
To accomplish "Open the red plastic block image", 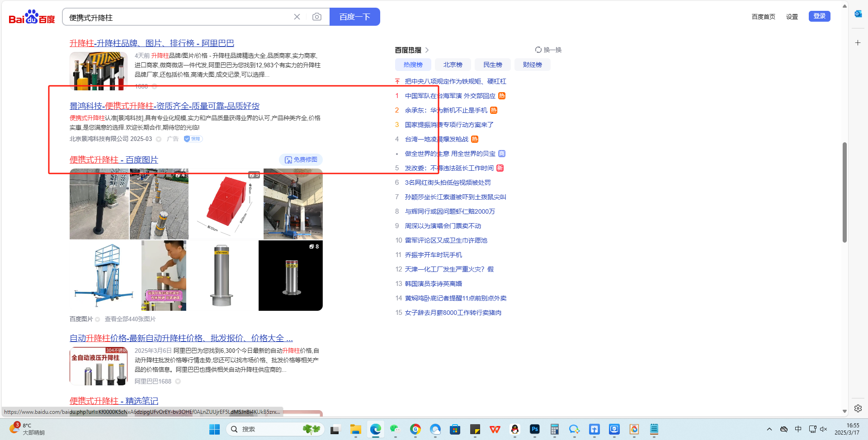I will pyautogui.click(x=226, y=204).
